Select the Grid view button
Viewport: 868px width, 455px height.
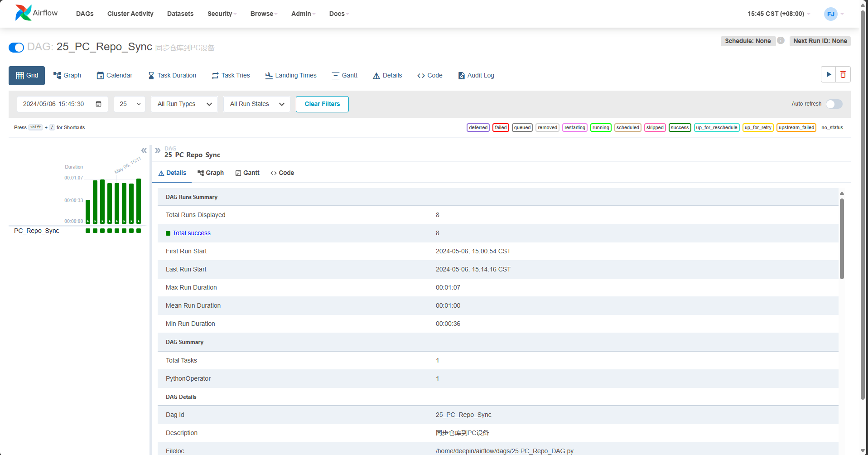pyautogui.click(x=27, y=76)
